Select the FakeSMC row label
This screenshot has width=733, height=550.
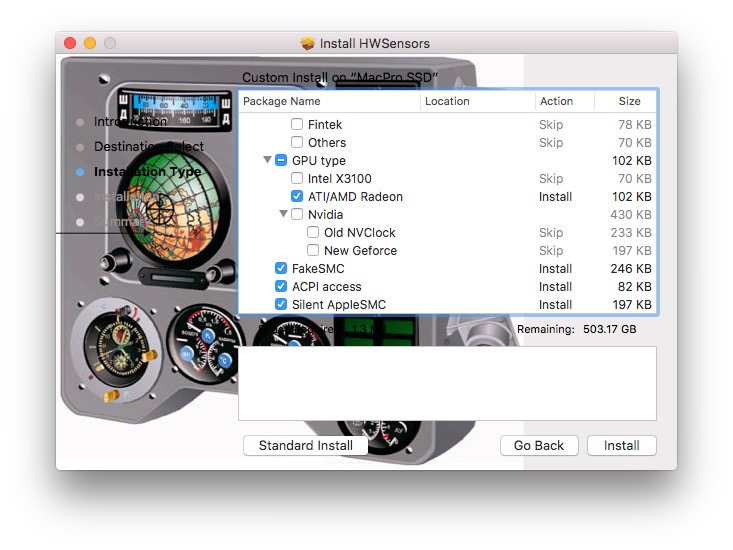click(318, 269)
